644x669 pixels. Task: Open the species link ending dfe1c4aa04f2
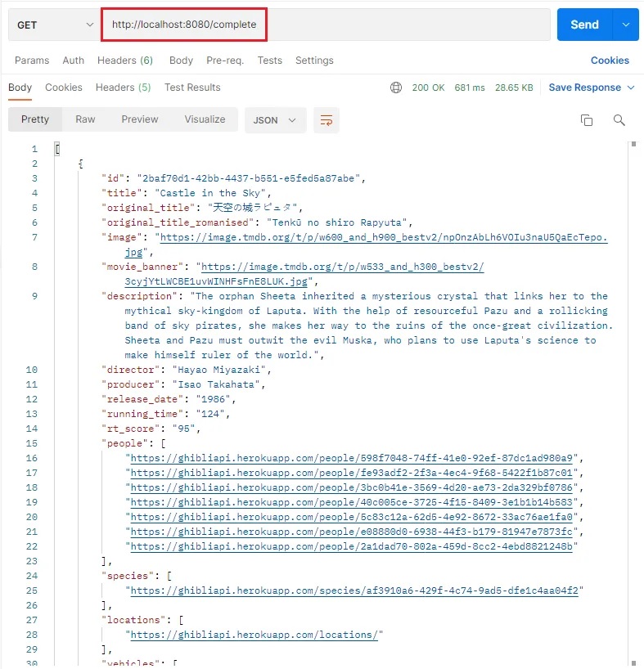[x=354, y=590]
